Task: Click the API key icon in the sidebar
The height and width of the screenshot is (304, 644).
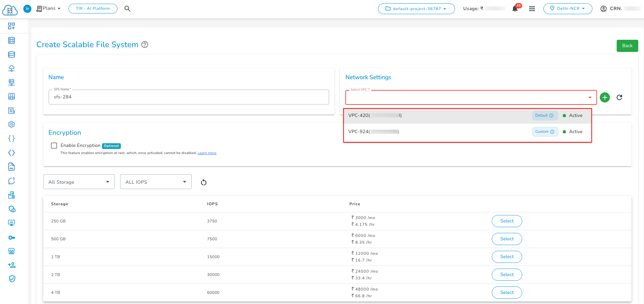Action: pyautogui.click(x=11, y=238)
